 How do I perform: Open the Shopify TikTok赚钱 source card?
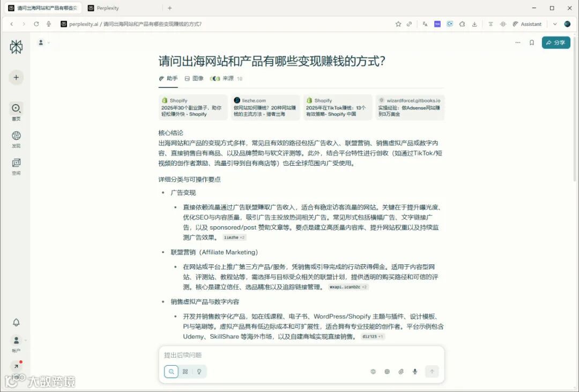point(338,107)
